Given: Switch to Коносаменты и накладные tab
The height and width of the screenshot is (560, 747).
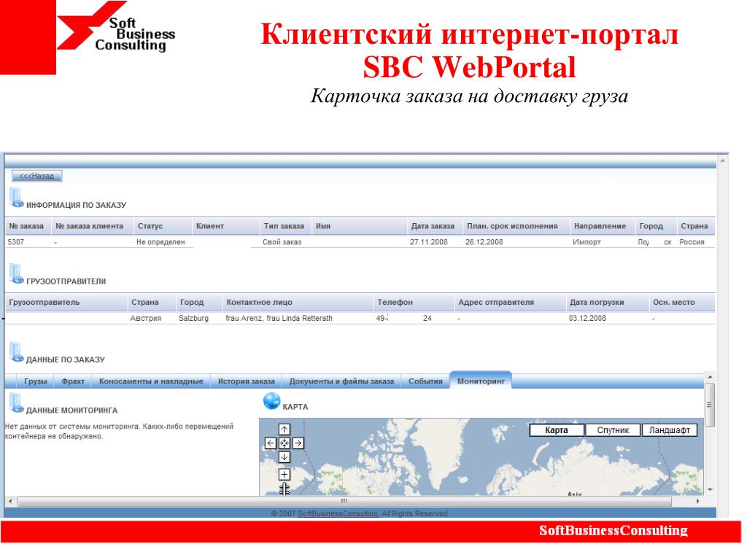Looking at the screenshot, I should pyautogui.click(x=151, y=381).
